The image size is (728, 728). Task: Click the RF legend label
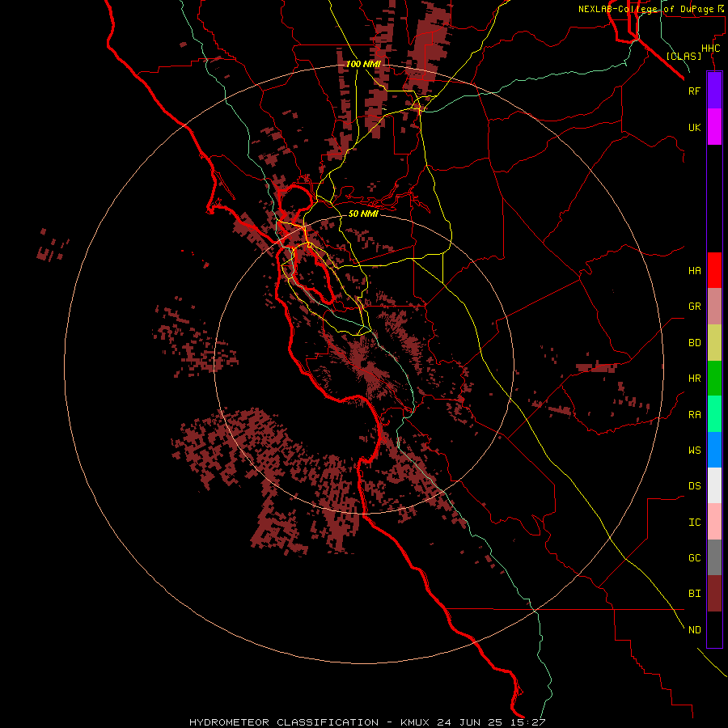coord(694,91)
